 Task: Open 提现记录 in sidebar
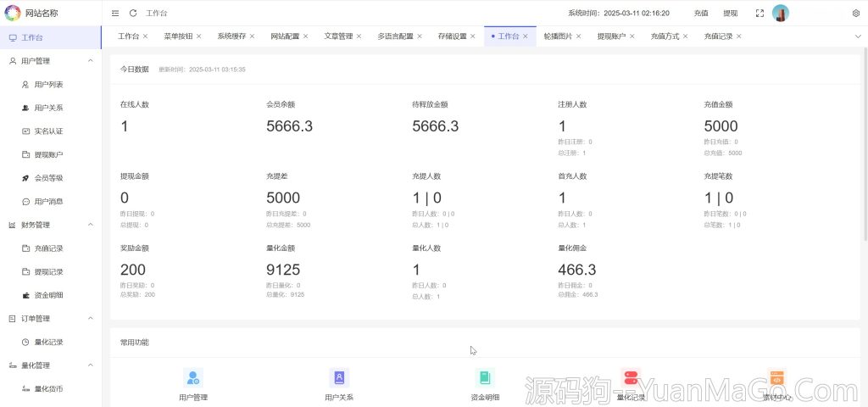pos(51,272)
